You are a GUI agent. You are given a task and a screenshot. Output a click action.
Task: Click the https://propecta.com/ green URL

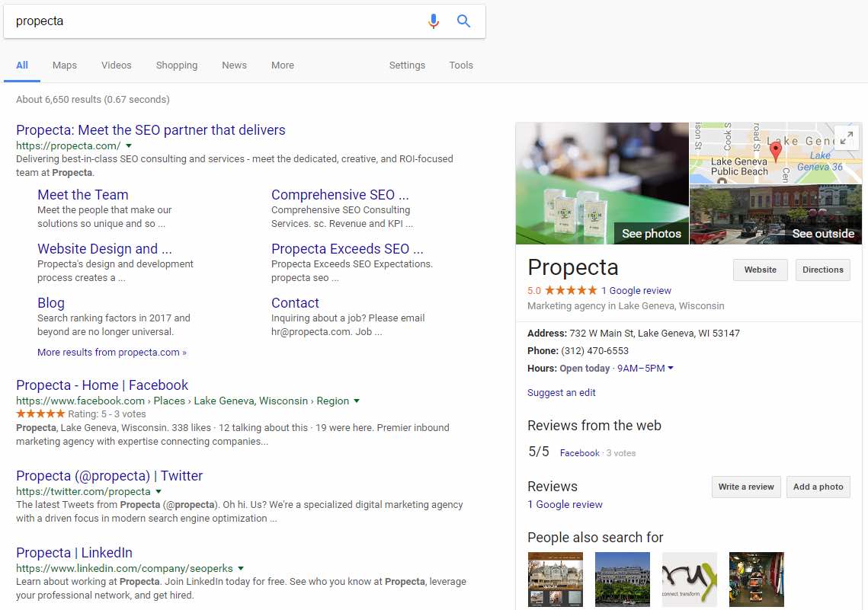68,146
